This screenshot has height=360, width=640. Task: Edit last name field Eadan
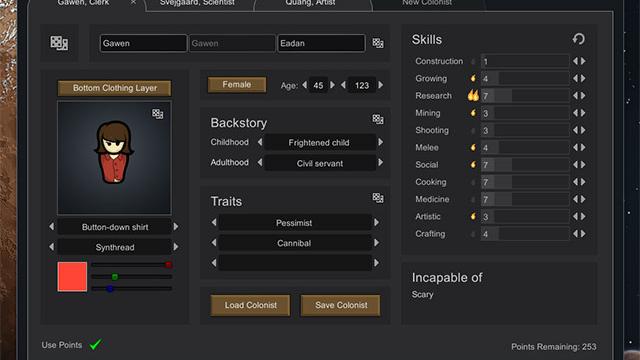321,43
